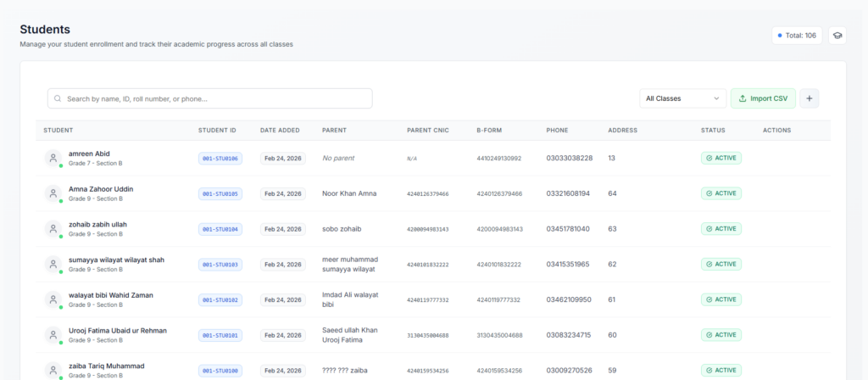Click ACTIVE status for zaiba Tariq Muhammad
This screenshot has width=868, height=380.
(x=721, y=371)
